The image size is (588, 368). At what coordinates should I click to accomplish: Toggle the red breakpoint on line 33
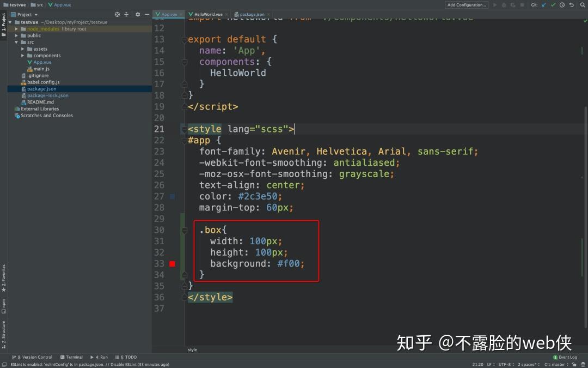(172, 263)
